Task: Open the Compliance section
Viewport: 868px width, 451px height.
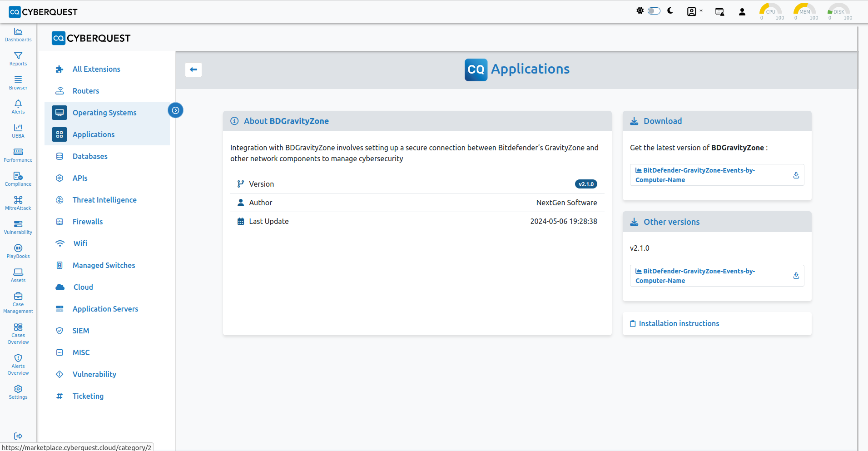Action: 18,179
